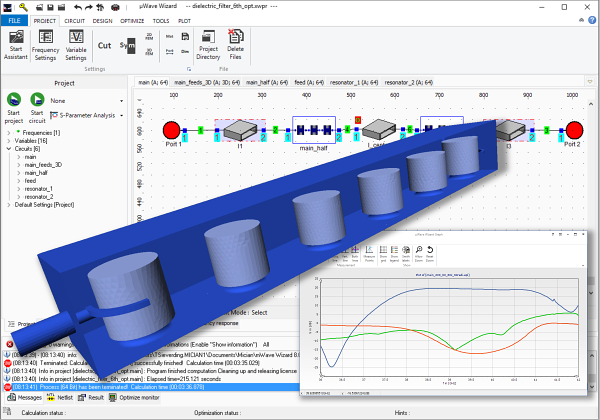Open the FILE menu
Viewport: 600px width, 420px height.
14,20
